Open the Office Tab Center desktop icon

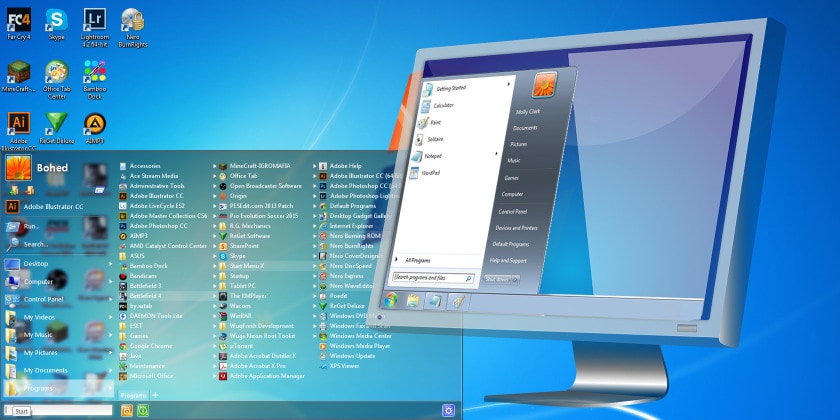(56, 79)
